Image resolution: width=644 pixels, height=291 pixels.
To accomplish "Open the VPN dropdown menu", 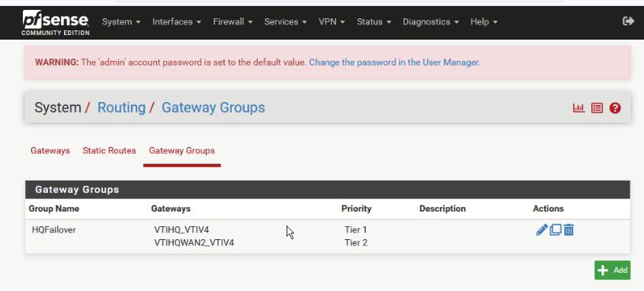I will click(x=332, y=22).
